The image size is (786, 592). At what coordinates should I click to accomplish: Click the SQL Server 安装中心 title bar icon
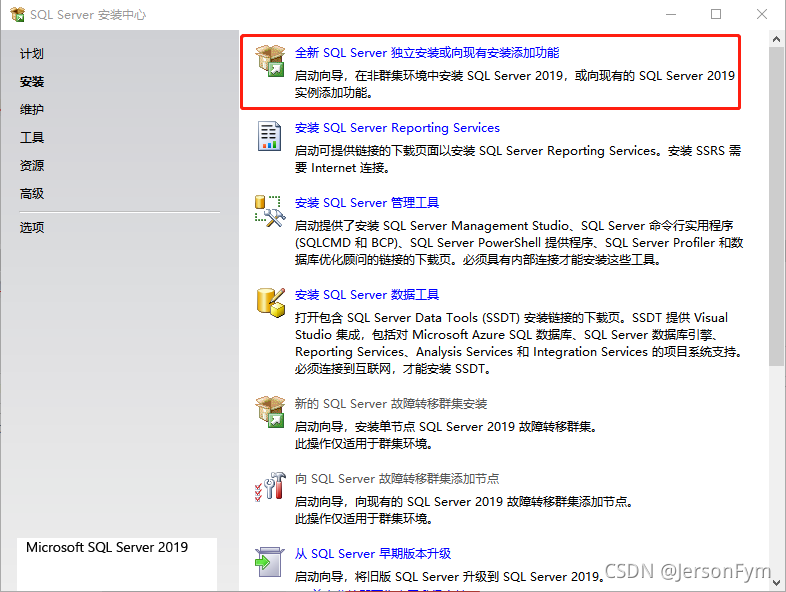tap(17, 15)
